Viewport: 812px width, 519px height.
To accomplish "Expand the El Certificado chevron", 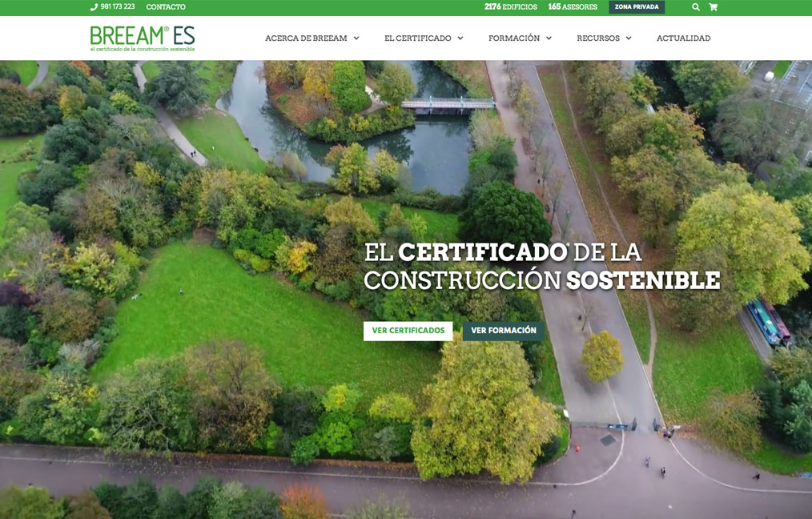I will [460, 38].
